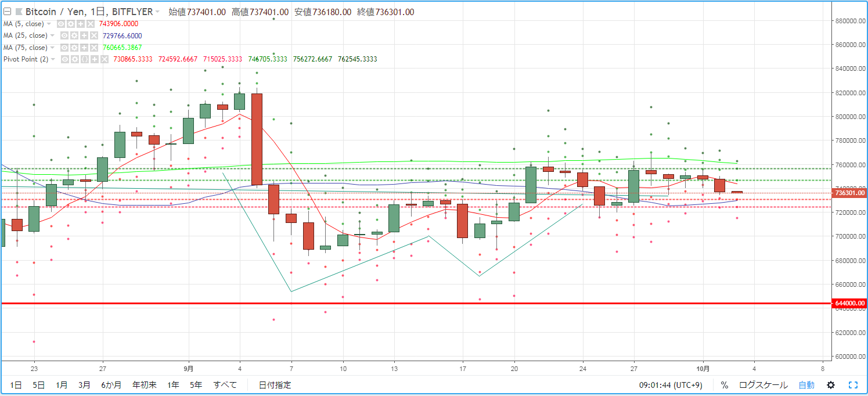This screenshot has width=868, height=396.
Task: Click 日付指定 go to date button
Action: pos(275,385)
